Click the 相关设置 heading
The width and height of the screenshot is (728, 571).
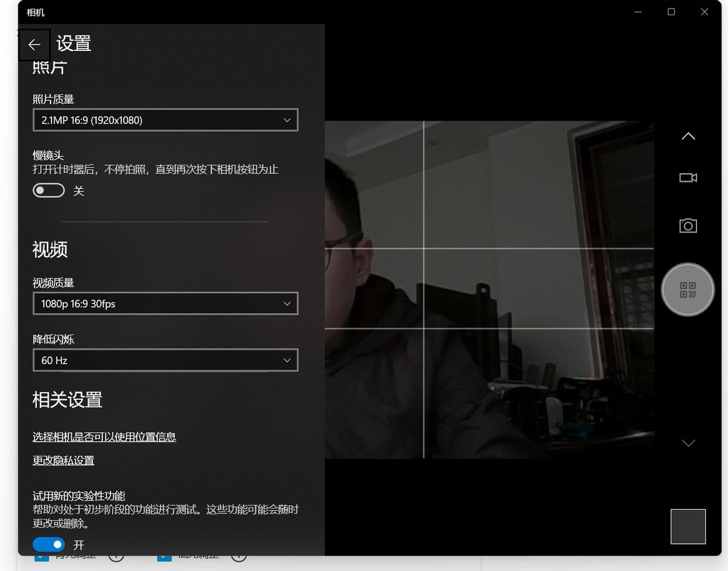(x=67, y=400)
